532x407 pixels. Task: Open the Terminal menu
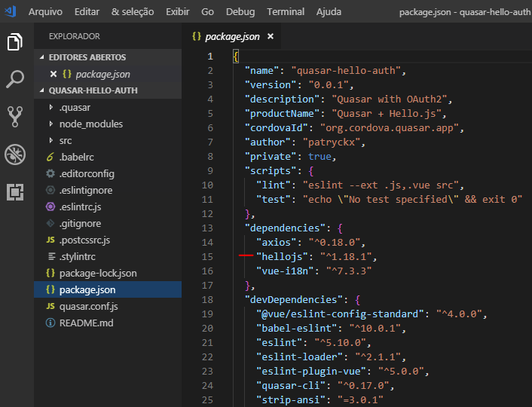[x=286, y=12]
